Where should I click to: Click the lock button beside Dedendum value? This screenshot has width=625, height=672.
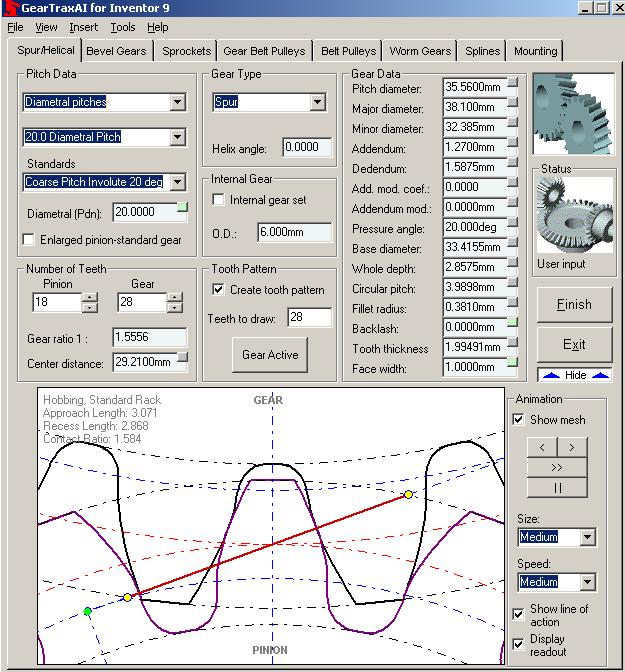click(x=512, y=162)
